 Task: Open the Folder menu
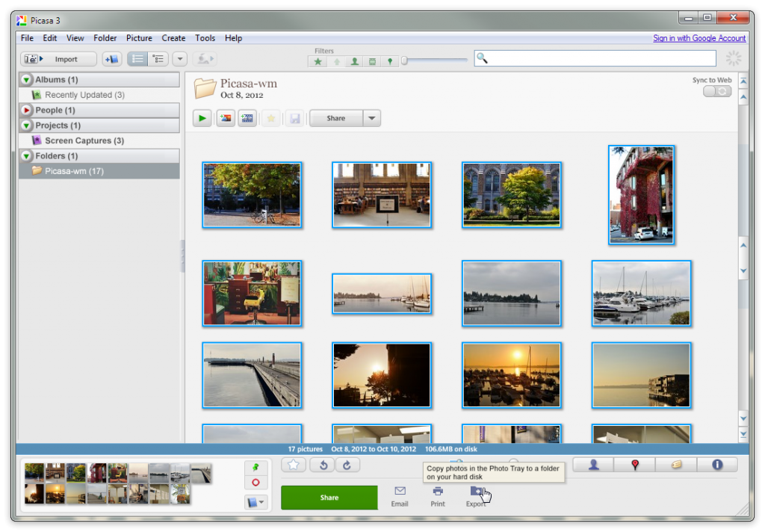pyautogui.click(x=105, y=38)
